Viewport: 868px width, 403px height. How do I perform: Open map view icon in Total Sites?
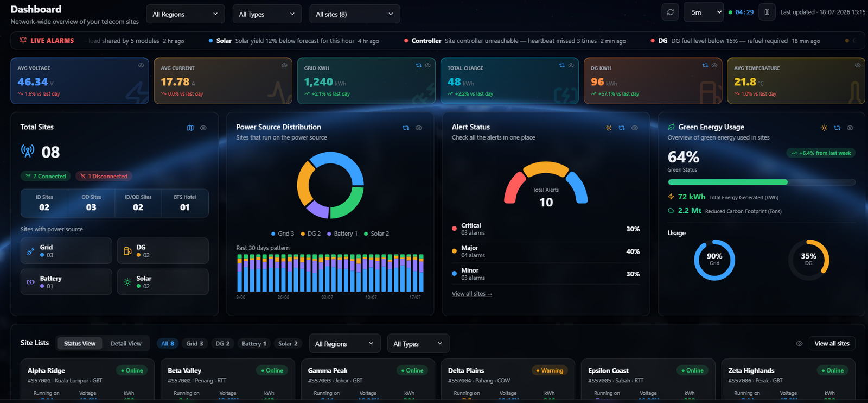tap(190, 128)
